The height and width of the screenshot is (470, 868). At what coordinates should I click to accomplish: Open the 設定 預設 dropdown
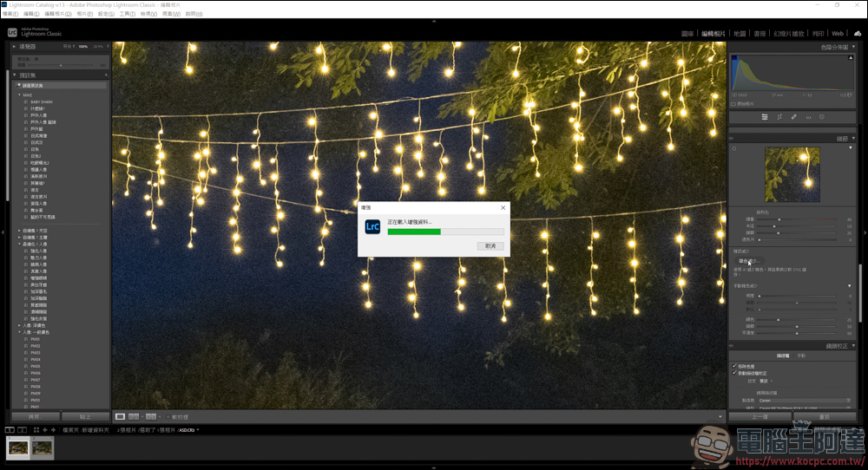coord(766,381)
